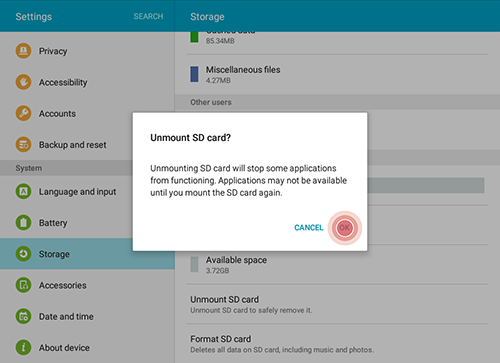Select the Miscellaneous files entry
500x363 pixels.
point(337,74)
